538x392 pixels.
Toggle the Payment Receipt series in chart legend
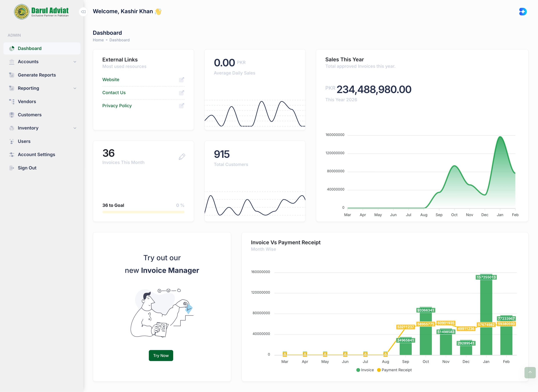[x=394, y=370]
